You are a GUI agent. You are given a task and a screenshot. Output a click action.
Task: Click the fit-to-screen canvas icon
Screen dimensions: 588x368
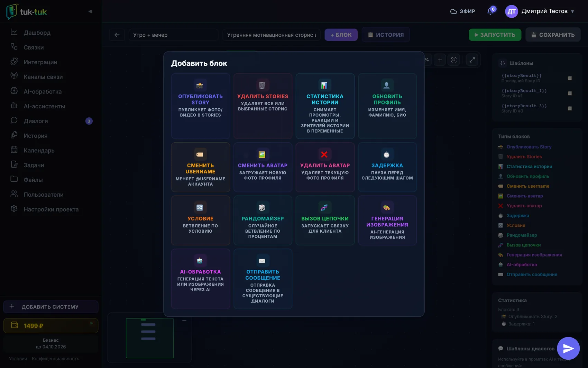tap(454, 60)
